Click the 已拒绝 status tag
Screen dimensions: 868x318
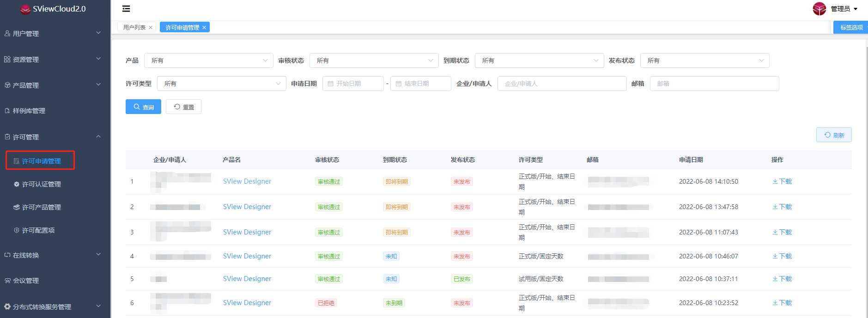coord(326,303)
